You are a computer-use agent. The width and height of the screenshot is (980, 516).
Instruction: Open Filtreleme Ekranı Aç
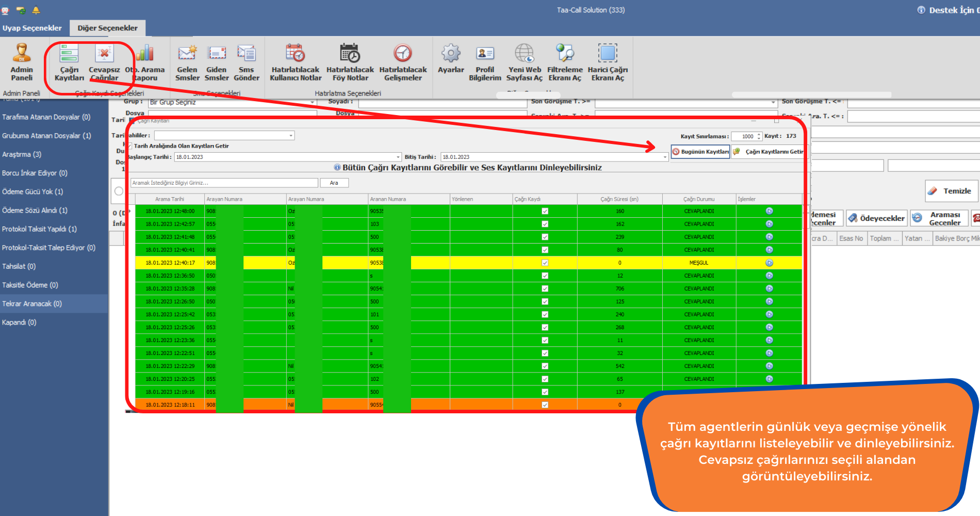pyautogui.click(x=565, y=62)
